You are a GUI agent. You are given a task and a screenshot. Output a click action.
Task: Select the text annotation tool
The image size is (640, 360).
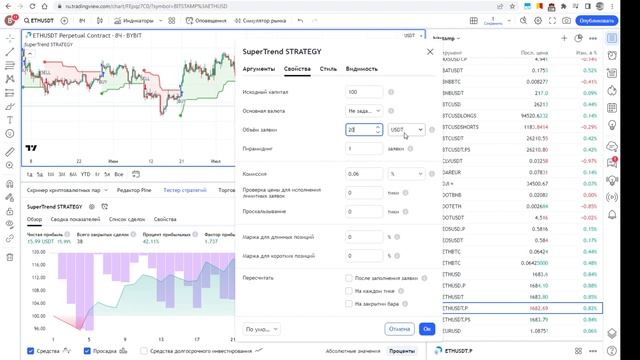point(10,120)
